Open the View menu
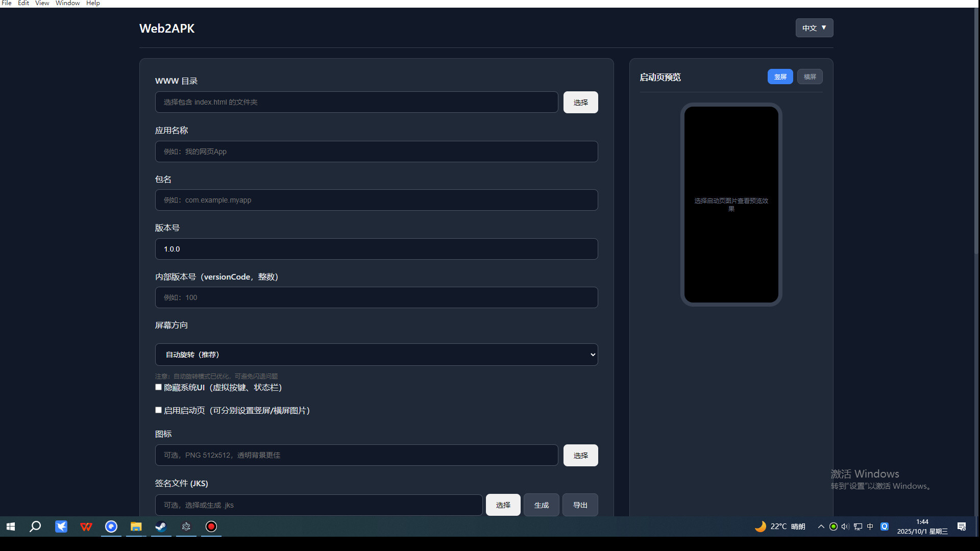The width and height of the screenshot is (980, 551). pos(42,3)
